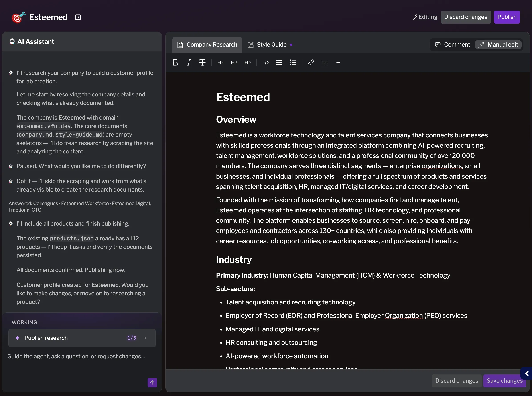The width and height of the screenshot is (532, 396).
Task: Apply italic formatting
Action: click(189, 63)
